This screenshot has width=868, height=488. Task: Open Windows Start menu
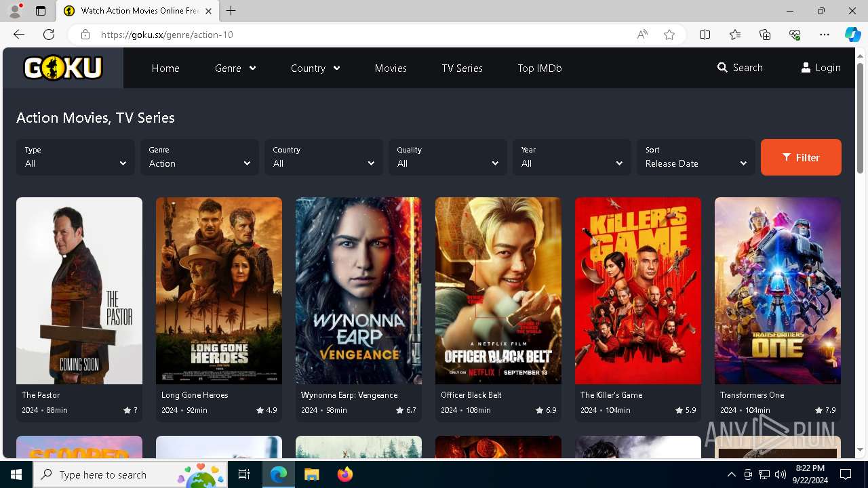[16, 474]
